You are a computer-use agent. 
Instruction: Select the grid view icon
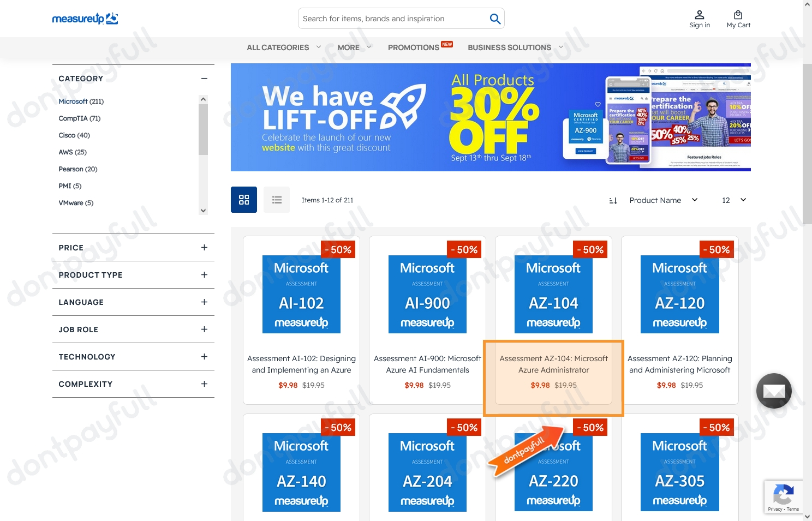[243, 200]
